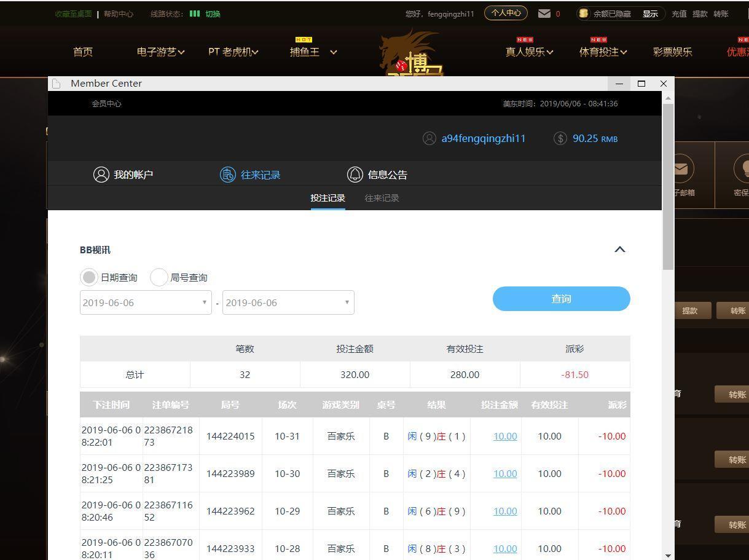749x560 pixels.
Task: Click the 提款 link in top bar
Action: coord(700,14)
